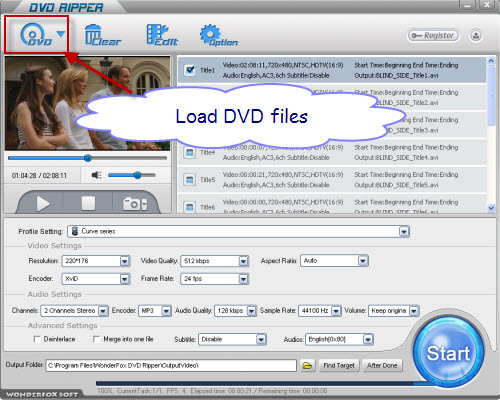Image resolution: width=500 pixels, height=400 pixels.
Task: Play the video preview
Action: 43,203
